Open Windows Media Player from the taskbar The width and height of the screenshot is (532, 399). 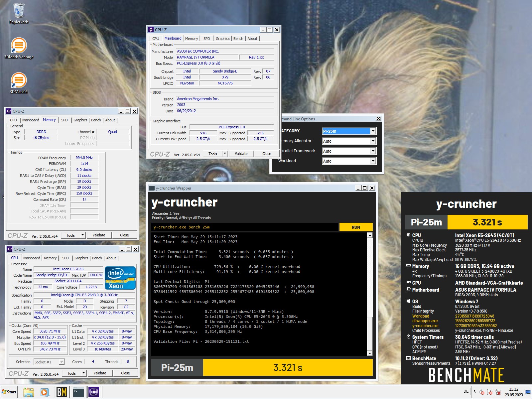click(45, 392)
